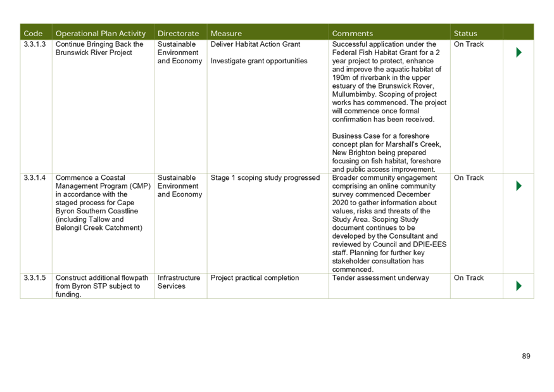This screenshot has height=392, width=554.
Task: Click On Track status for 3.3.1.5
Action: point(469,278)
